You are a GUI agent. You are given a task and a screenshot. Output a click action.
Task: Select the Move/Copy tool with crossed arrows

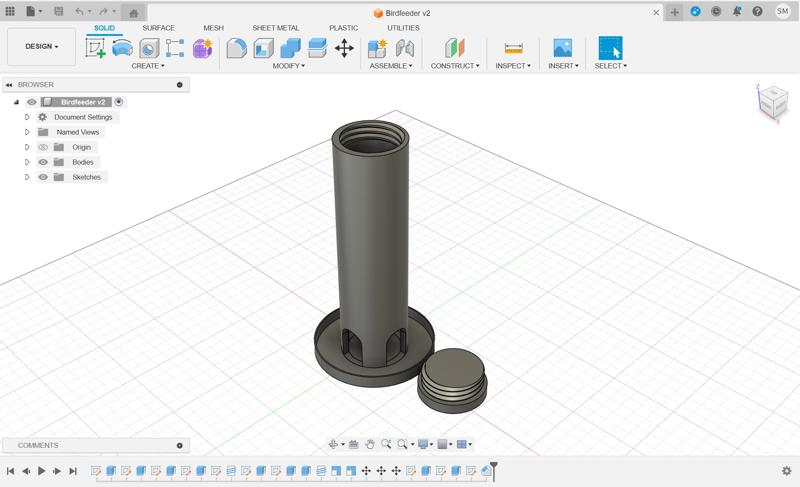click(344, 48)
